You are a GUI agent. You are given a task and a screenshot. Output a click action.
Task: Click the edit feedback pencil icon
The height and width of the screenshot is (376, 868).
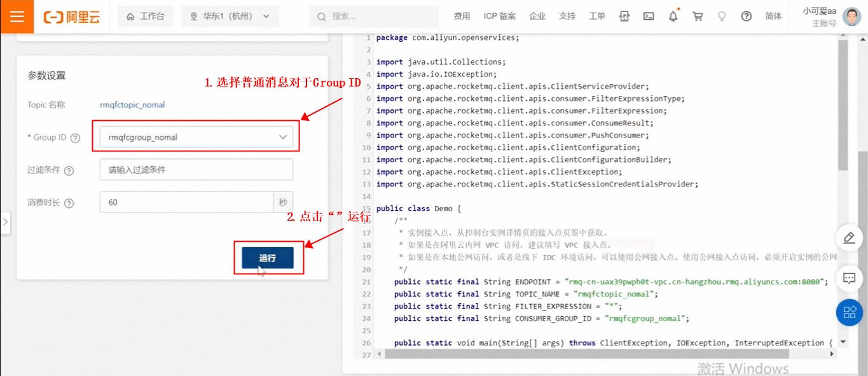coord(849,238)
